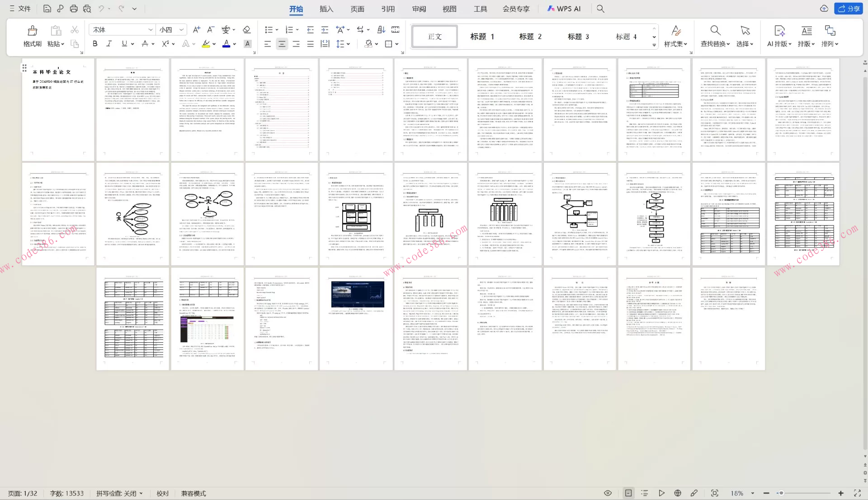Select the 本科毕业论文 cover page thumbnail
Viewport: 868px width, 500px height.
[58, 109]
